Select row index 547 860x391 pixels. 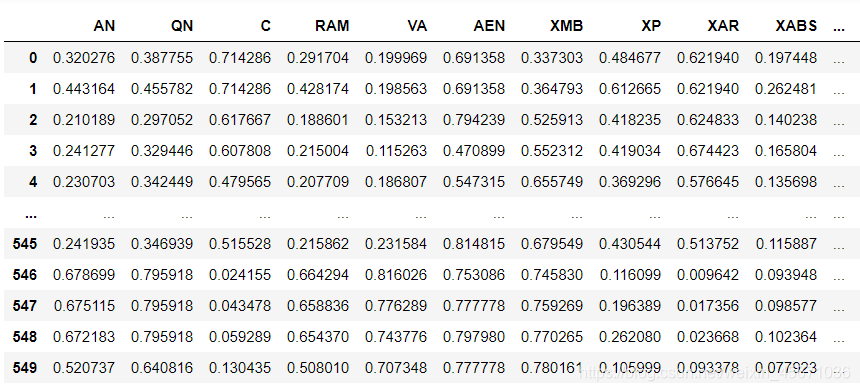click(x=25, y=305)
